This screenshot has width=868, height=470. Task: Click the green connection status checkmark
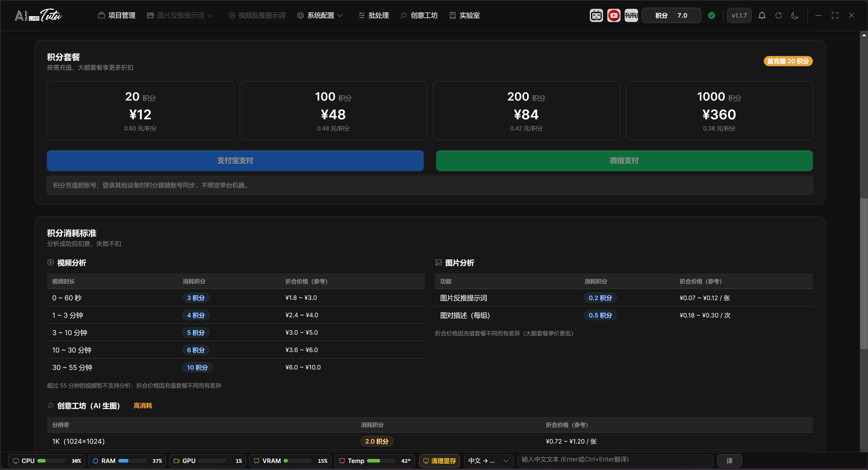tap(712, 16)
